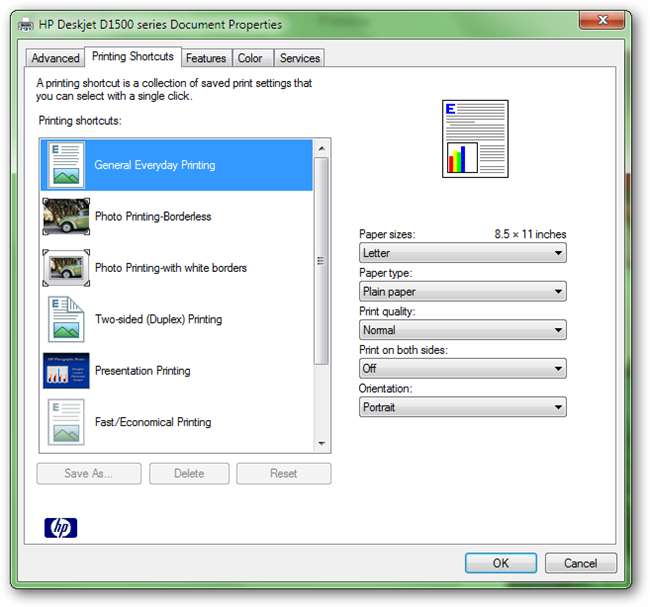Close the Document Properties dialog
The width and height of the screenshot is (650, 607).
pyautogui.click(x=601, y=20)
